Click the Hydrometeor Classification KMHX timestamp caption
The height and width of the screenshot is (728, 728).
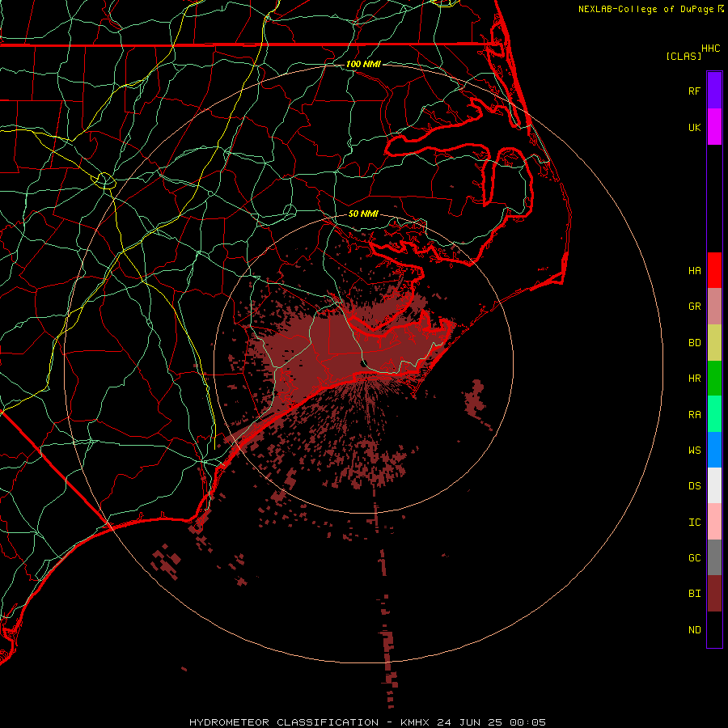click(367, 722)
